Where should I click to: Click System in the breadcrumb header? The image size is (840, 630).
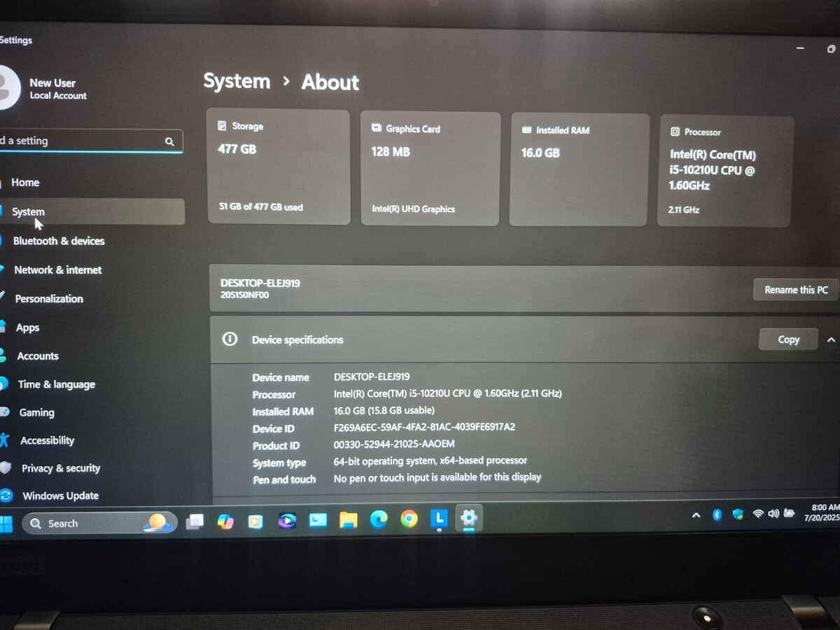pyautogui.click(x=237, y=81)
